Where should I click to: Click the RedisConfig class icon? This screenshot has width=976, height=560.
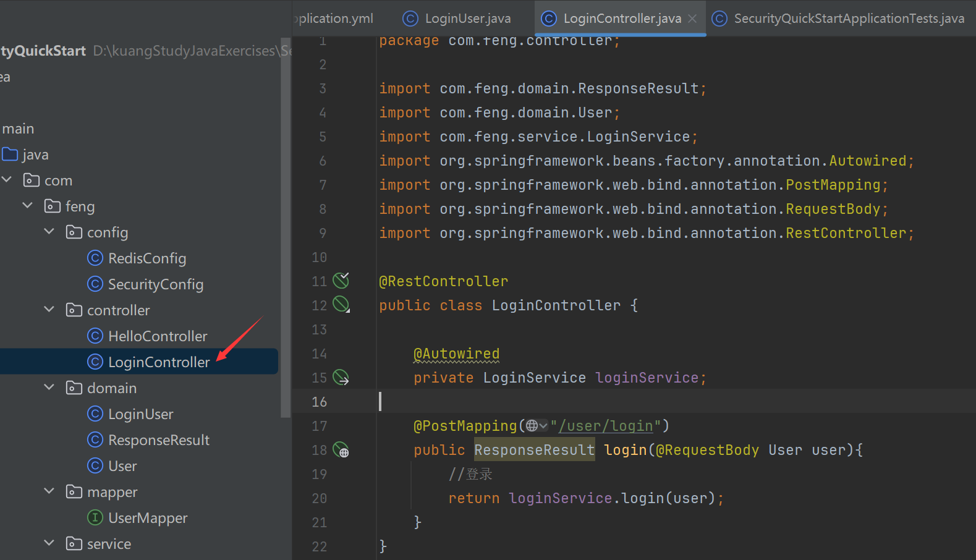[95, 258]
